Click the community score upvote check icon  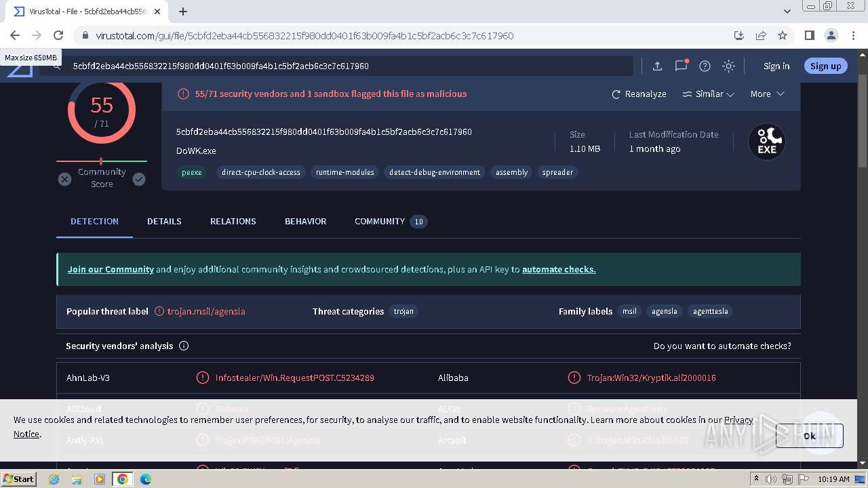(139, 179)
